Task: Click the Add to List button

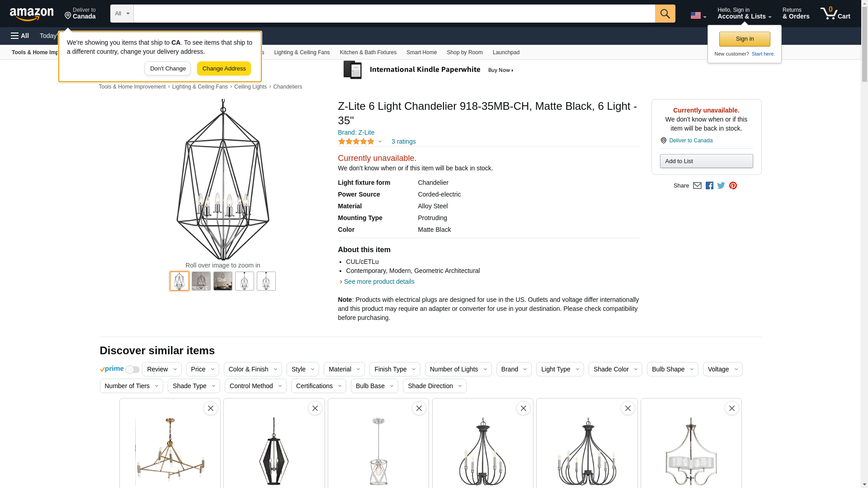Action: (x=706, y=161)
